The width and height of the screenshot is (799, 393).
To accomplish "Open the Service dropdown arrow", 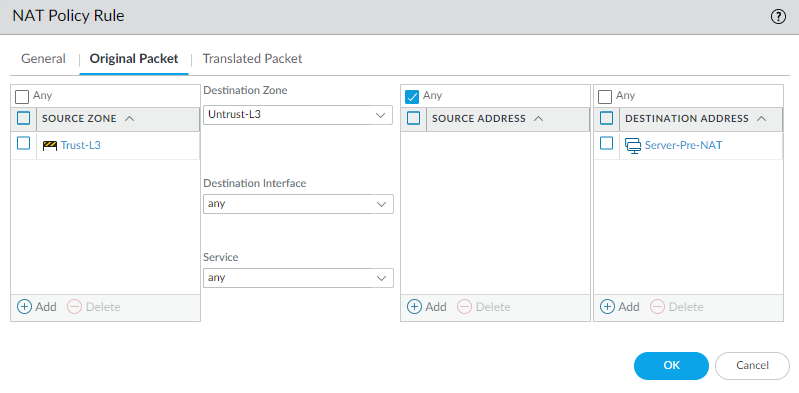I will tap(381, 278).
